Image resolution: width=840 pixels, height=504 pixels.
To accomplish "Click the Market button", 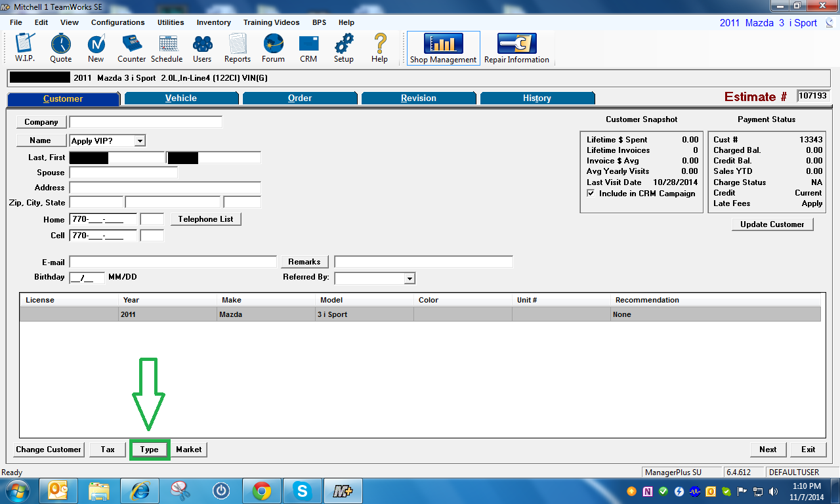I will [189, 450].
